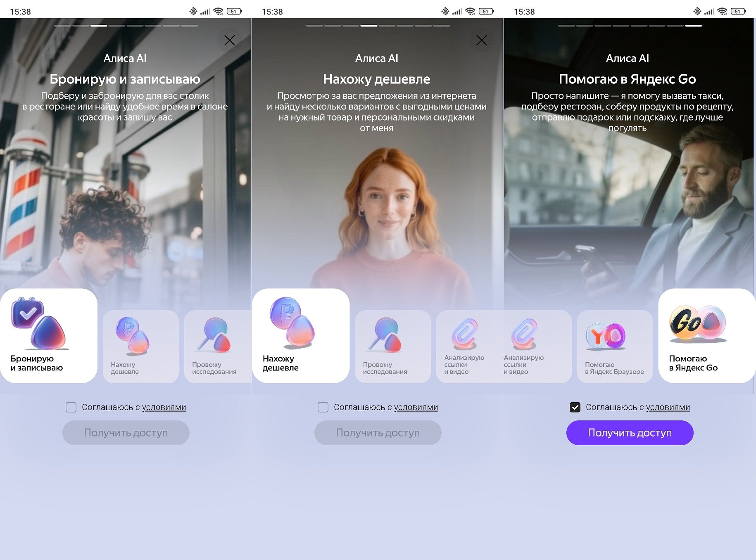Select the 'Помогаю в Яндекс Go' card

coord(707,336)
